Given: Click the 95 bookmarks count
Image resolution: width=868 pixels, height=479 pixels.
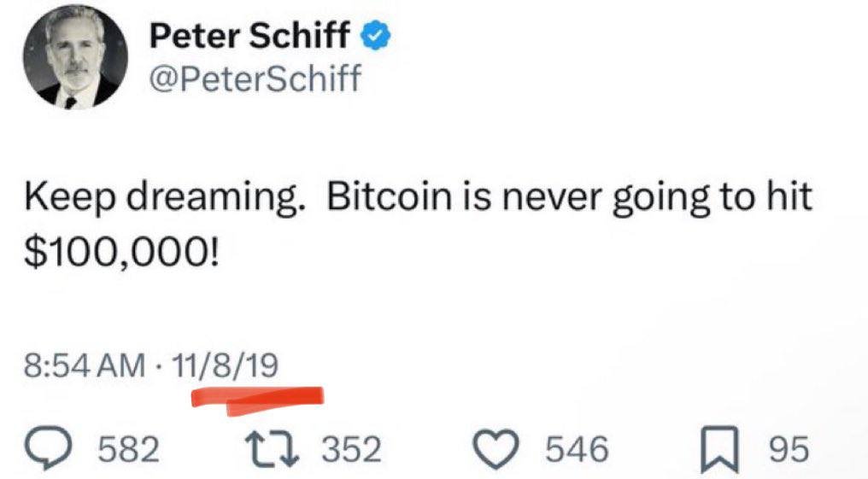Looking at the screenshot, I should (787, 448).
